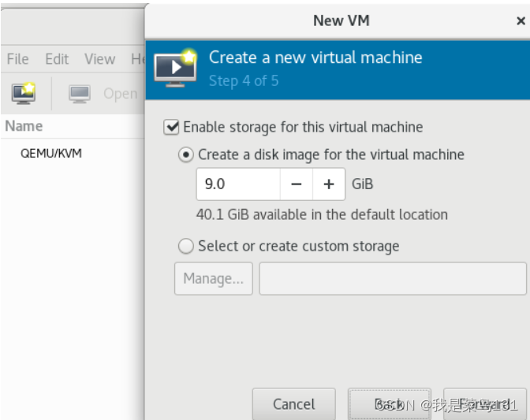The image size is (530, 420).
Task: Click the wizard header monitor icon
Action: point(175,69)
